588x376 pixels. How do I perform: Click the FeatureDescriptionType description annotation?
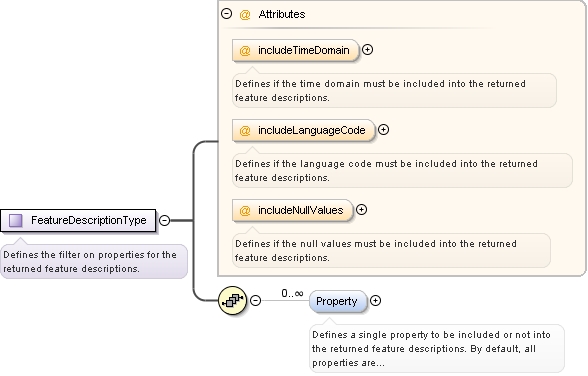[94, 261]
